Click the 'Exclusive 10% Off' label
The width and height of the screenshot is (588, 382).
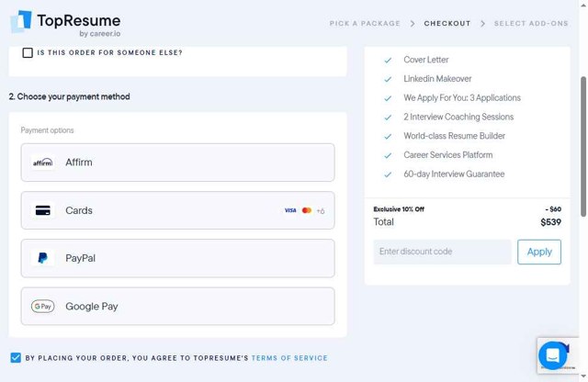click(x=399, y=209)
